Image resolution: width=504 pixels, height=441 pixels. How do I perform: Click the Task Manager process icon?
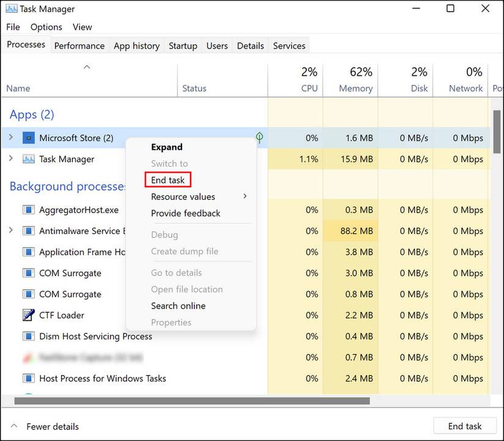click(x=28, y=159)
